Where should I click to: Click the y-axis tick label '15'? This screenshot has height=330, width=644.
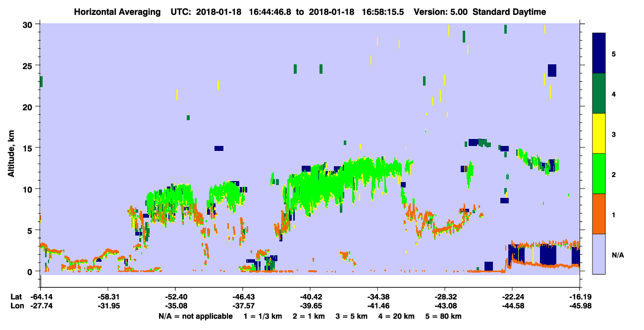coord(29,147)
